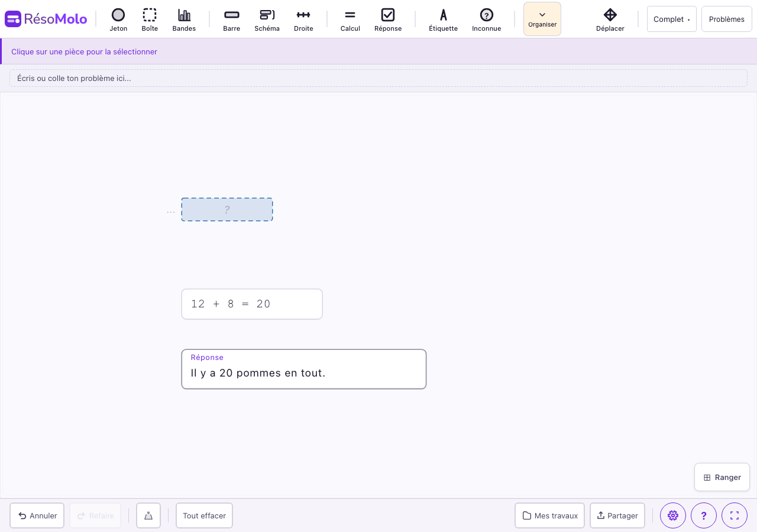
Task: Select the Calcul tool
Action: 350,19
